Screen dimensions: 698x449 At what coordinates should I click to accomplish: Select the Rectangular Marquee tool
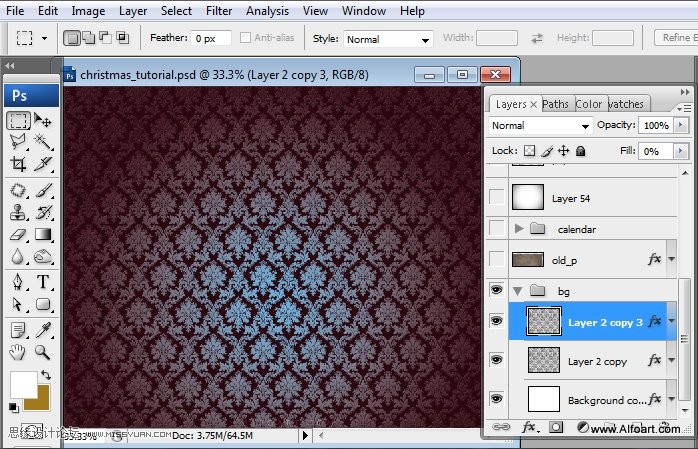(x=18, y=121)
